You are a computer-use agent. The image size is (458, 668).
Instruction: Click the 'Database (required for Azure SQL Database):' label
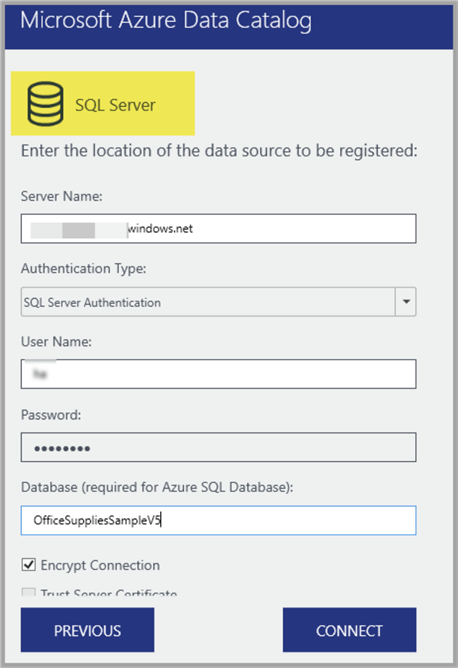pyautogui.click(x=157, y=487)
